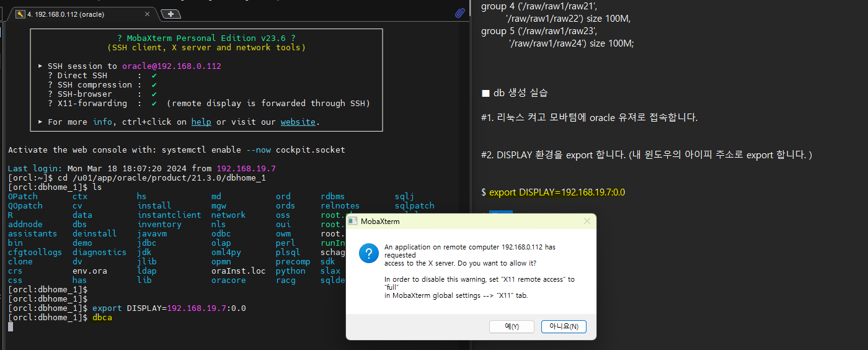Click the cfgtoollogs directory name
The height and width of the screenshot is (350, 868).
click(35, 253)
